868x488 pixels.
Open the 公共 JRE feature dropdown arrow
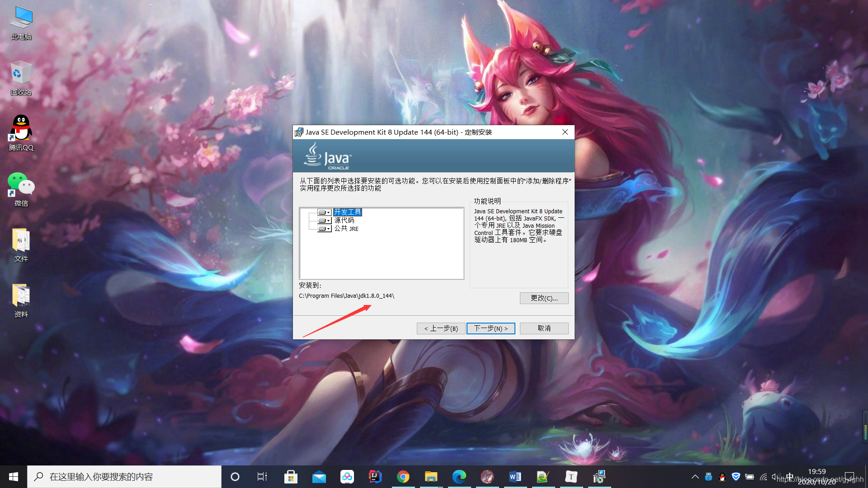coord(328,228)
